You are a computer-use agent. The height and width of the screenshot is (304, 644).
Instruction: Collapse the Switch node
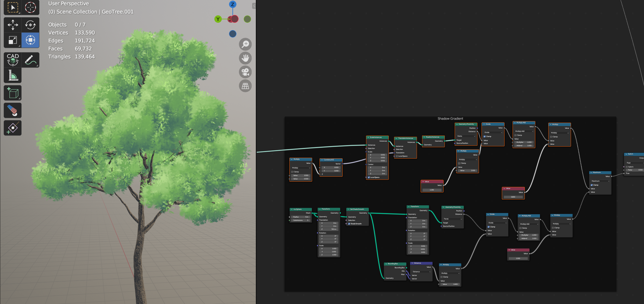626,154
